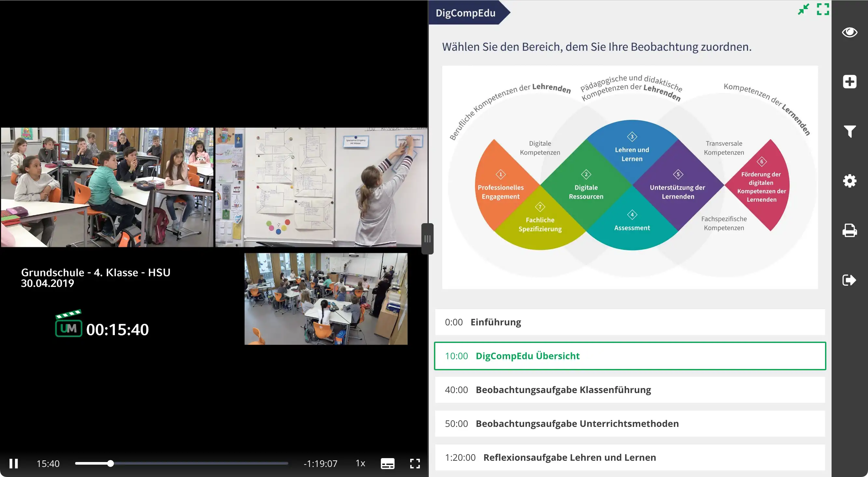Screen dimensions: 868x477
Task: Select the Assessment segment in diagram
Action: [x=632, y=224]
